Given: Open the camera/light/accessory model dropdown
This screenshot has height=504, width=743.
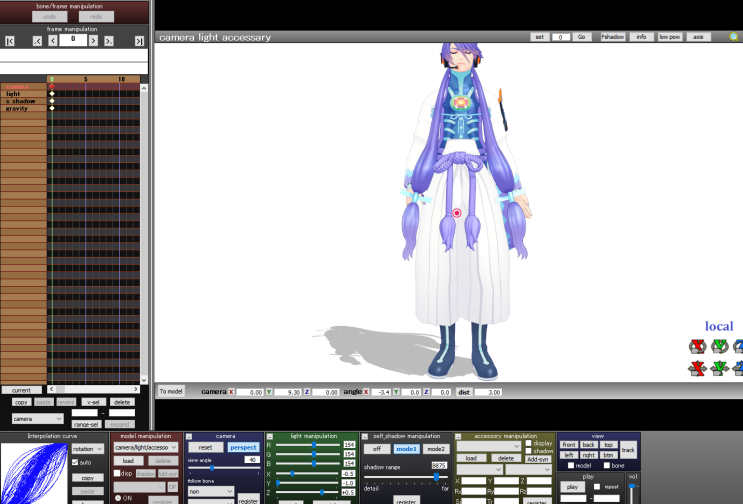Looking at the screenshot, I should [146, 448].
